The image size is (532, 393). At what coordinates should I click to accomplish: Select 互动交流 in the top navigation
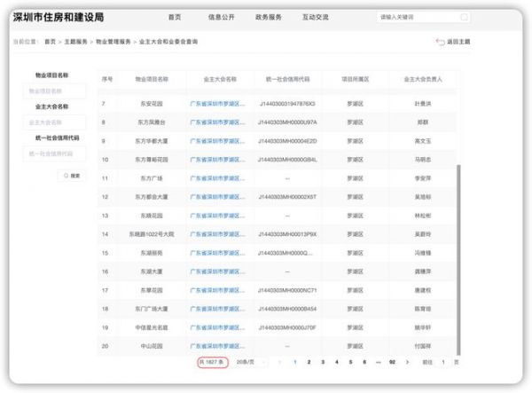coord(315,17)
